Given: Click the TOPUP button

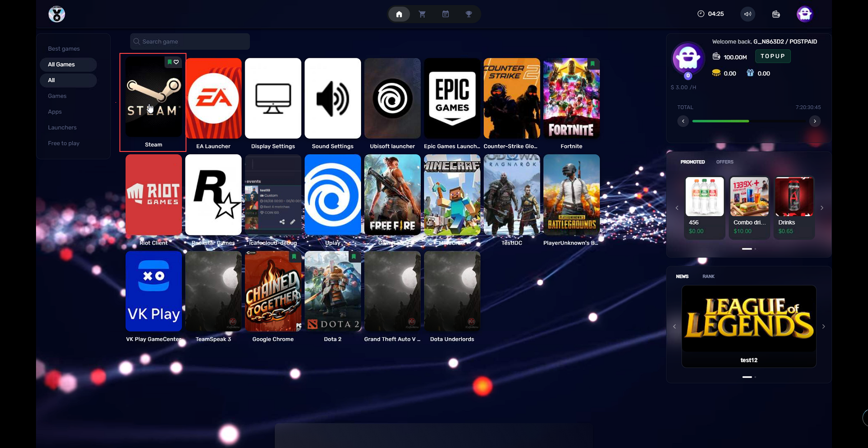Looking at the screenshot, I should click(773, 56).
